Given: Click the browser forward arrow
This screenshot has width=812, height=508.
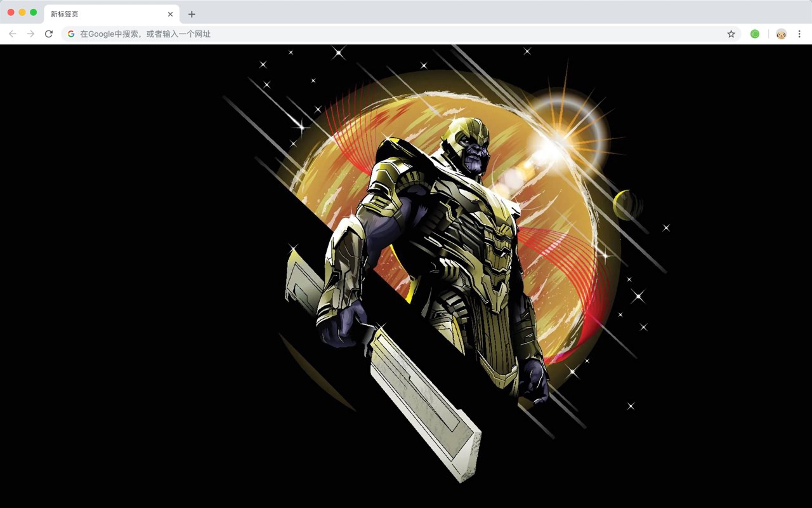Looking at the screenshot, I should (30, 34).
